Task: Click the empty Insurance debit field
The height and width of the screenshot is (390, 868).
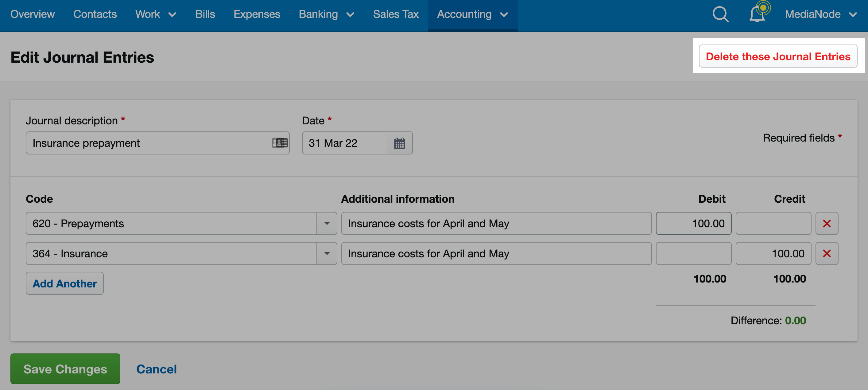Action: click(x=693, y=253)
